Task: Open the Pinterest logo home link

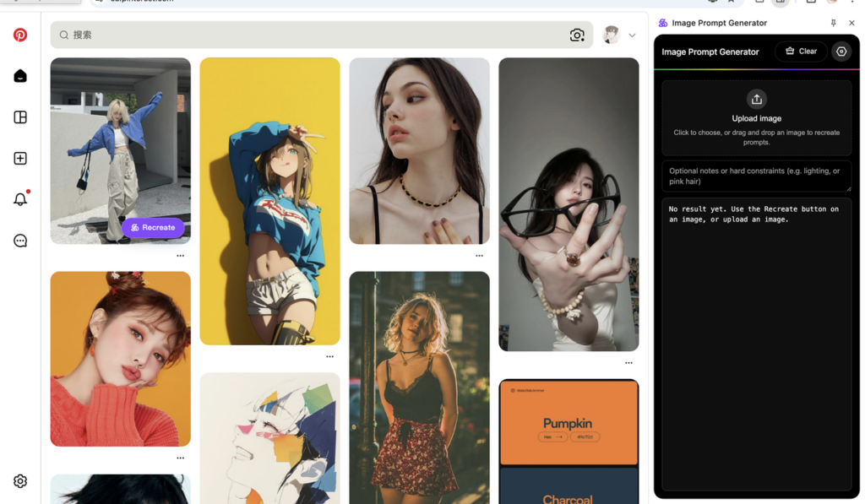Action: pos(20,35)
